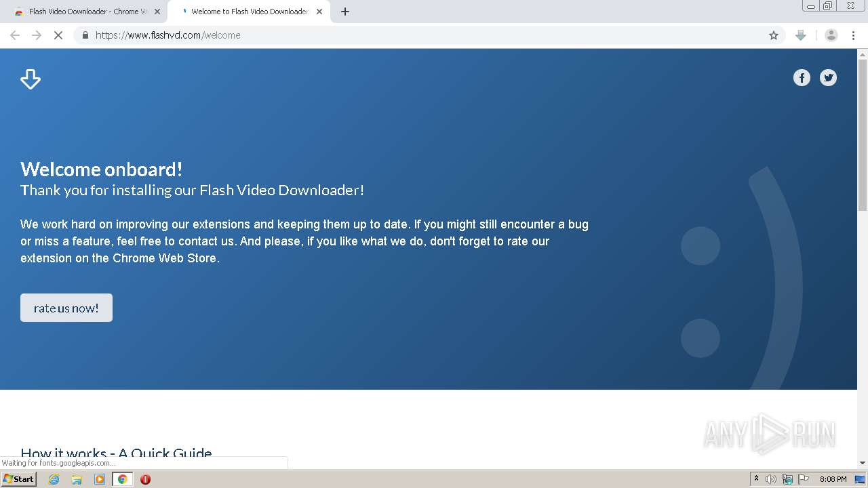Click the page scrollbar up arrow

click(x=863, y=54)
